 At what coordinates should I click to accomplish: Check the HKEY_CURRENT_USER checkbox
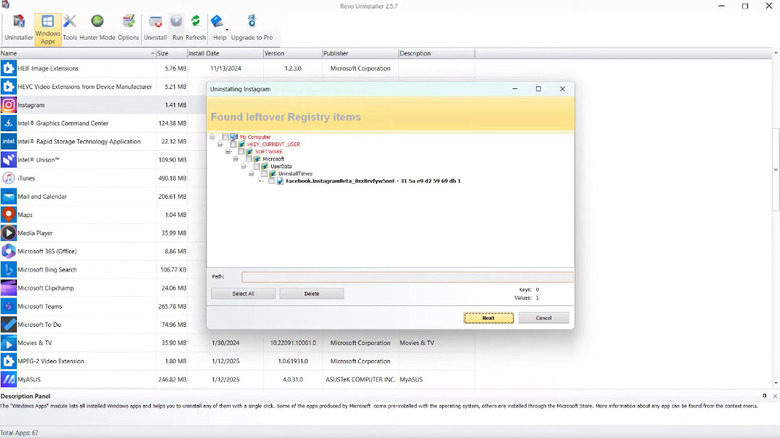coord(233,144)
